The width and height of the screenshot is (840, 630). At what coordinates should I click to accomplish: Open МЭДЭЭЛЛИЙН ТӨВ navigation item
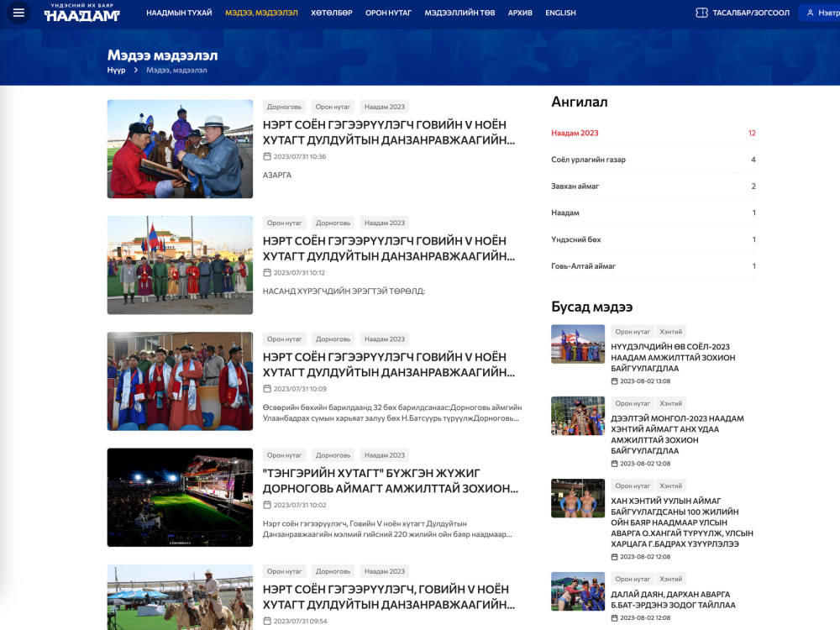tap(459, 13)
